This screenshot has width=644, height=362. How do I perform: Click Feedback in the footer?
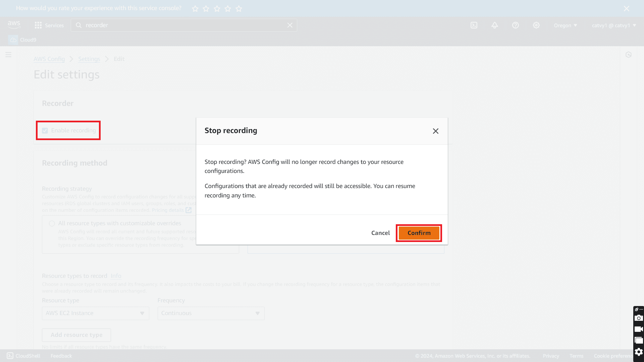61,356
